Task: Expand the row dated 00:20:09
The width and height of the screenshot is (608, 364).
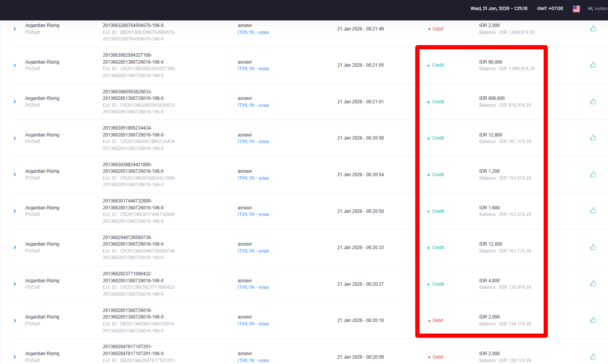Action: pos(15,357)
